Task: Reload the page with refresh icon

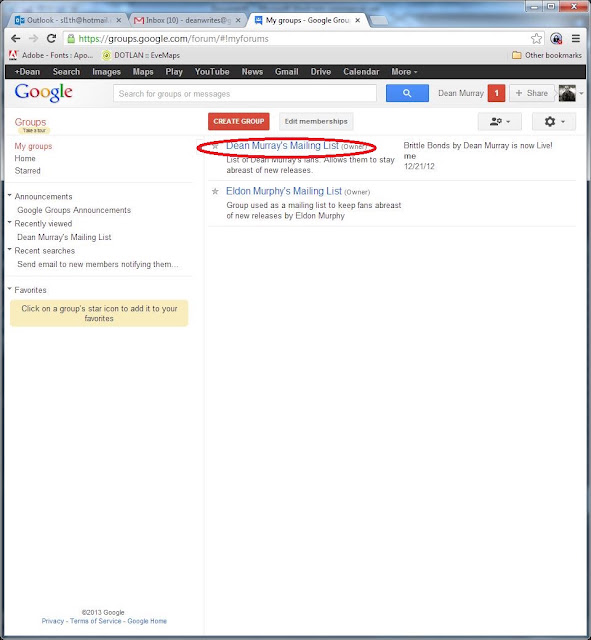Action: [x=51, y=39]
